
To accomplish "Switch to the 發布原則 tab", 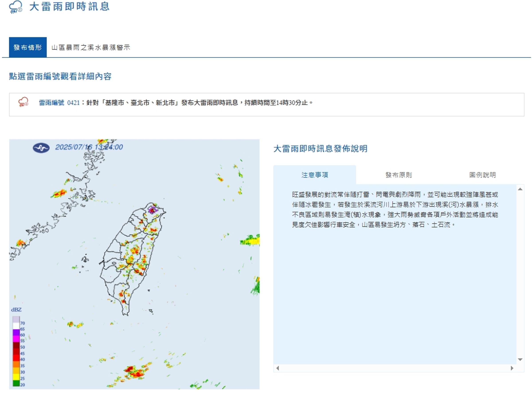I will [399, 175].
